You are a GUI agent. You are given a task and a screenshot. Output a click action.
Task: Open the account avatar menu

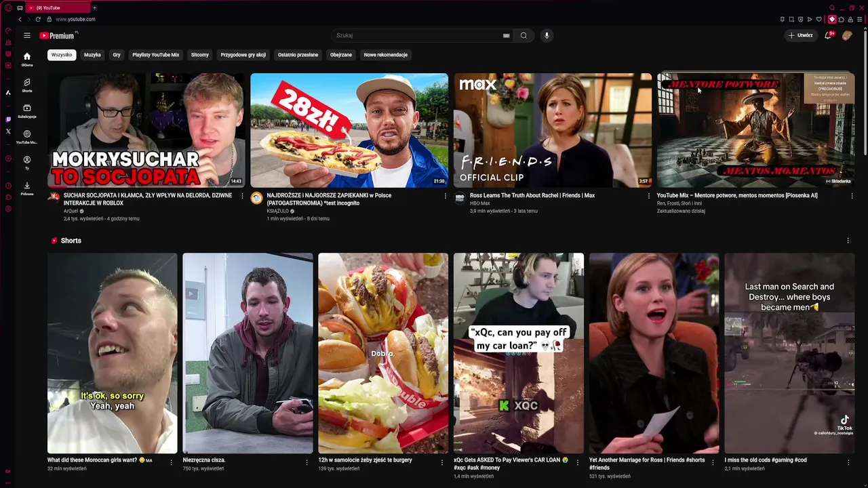coord(847,35)
